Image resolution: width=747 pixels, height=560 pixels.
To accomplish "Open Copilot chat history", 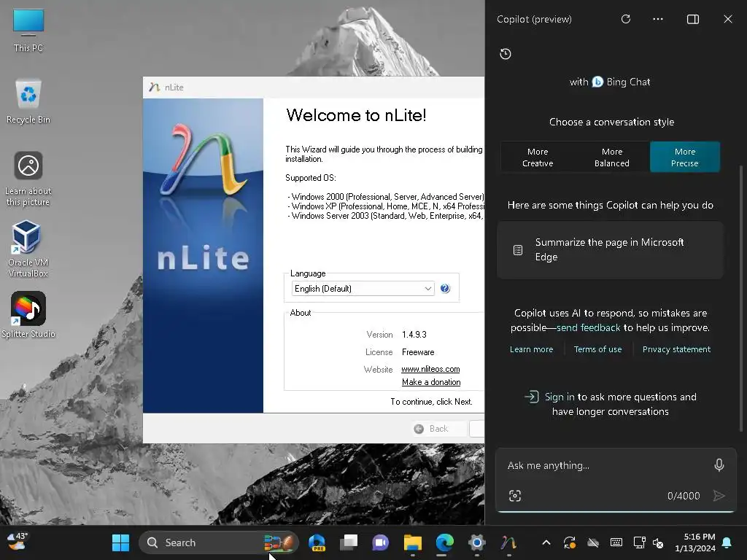I will [506, 54].
